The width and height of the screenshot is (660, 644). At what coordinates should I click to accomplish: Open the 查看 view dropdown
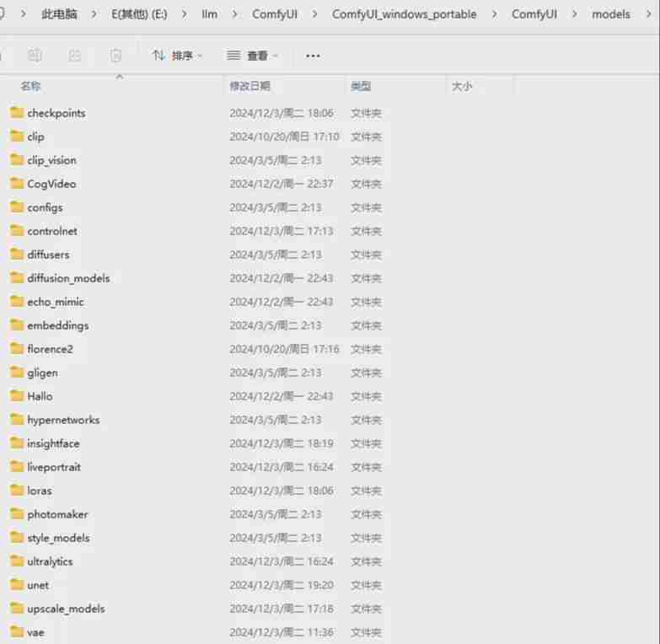[252, 55]
